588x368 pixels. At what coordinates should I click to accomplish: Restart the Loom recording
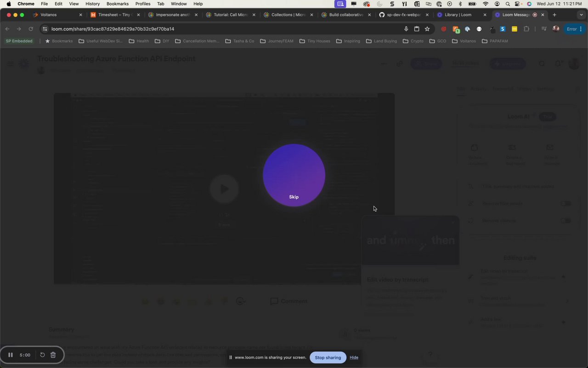pos(42,355)
